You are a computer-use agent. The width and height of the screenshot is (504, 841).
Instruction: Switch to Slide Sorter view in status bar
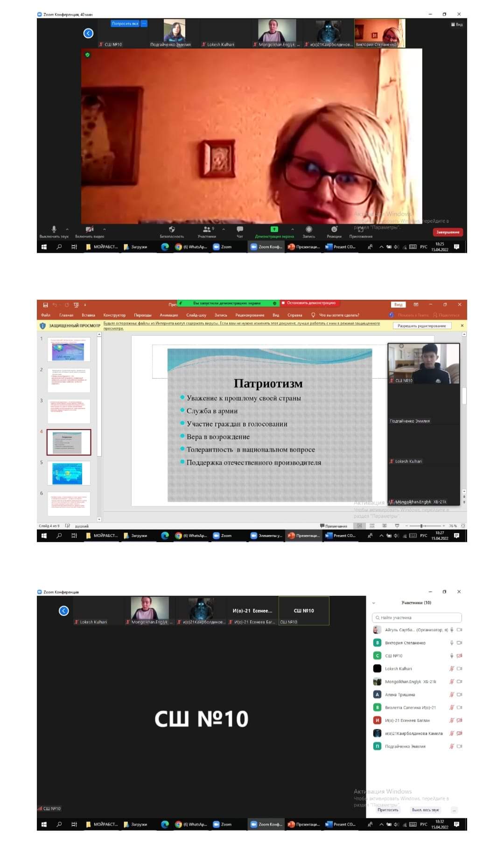click(372, 526)
